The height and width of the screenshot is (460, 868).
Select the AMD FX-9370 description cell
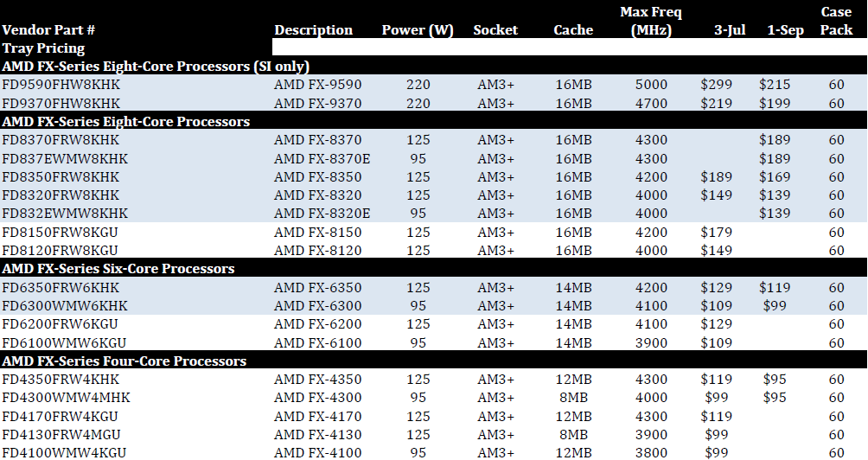click(x=318, y=104)
